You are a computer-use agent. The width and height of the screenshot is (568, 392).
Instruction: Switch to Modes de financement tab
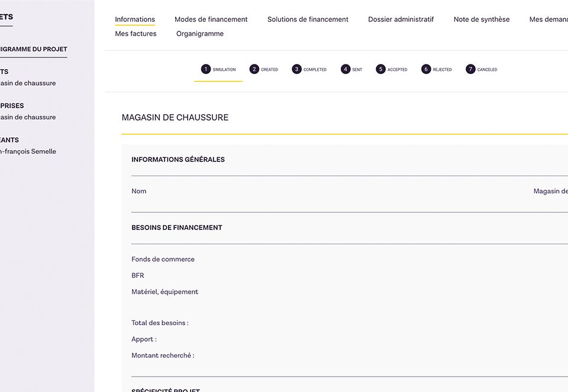211,20
